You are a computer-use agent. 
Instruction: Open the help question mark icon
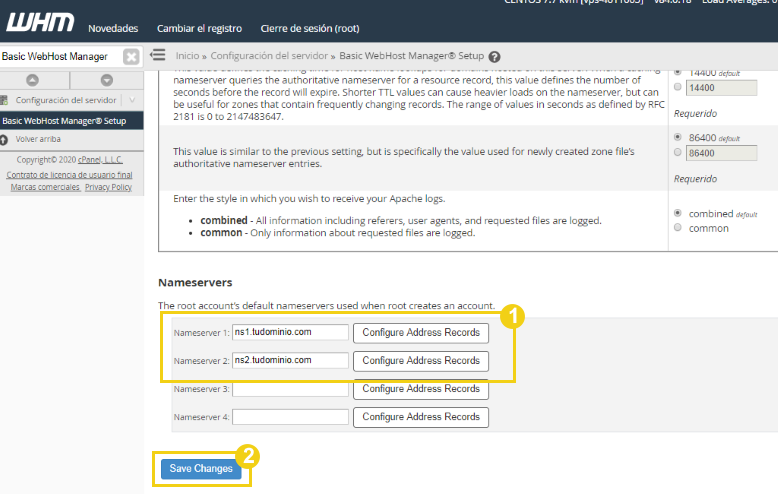494,57
